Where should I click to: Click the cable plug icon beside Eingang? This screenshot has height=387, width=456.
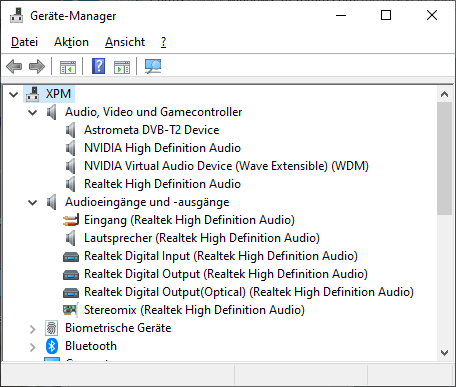click(x=71, y=220)
